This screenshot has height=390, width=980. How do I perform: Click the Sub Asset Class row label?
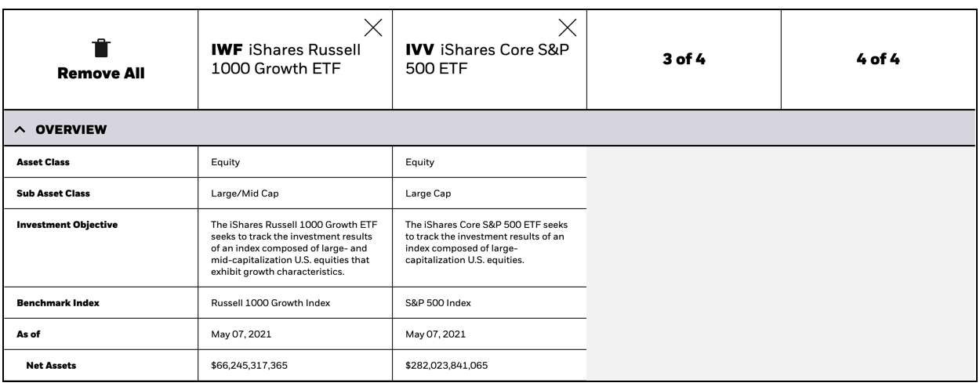click(x=55, y=193)
